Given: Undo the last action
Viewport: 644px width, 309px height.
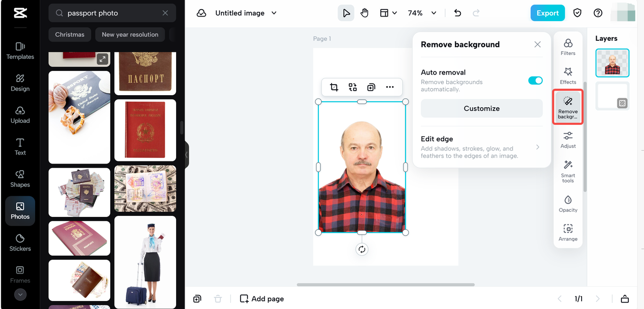Looking at the screenshot, I should click(x=457, y=13).
